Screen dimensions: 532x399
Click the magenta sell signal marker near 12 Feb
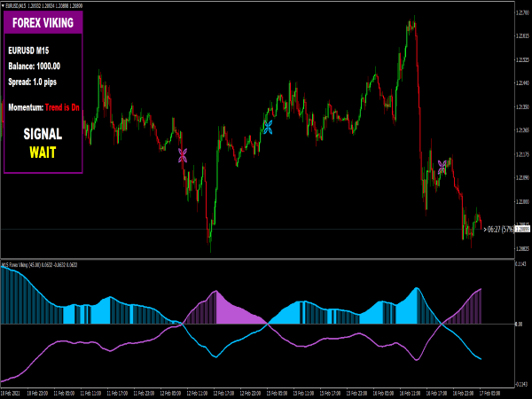click(183, 155)
